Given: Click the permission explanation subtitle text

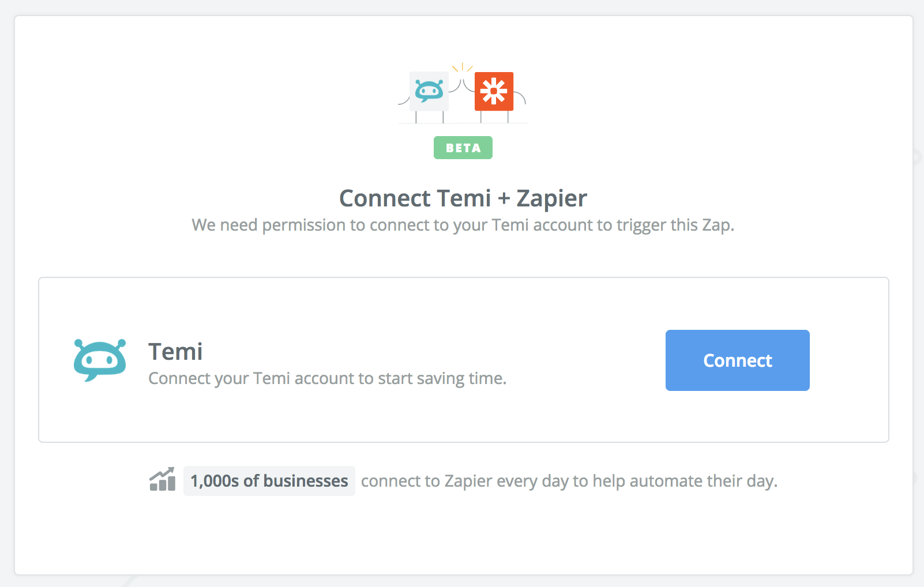Looking at the screenshot, I should (x=463, y=225).
